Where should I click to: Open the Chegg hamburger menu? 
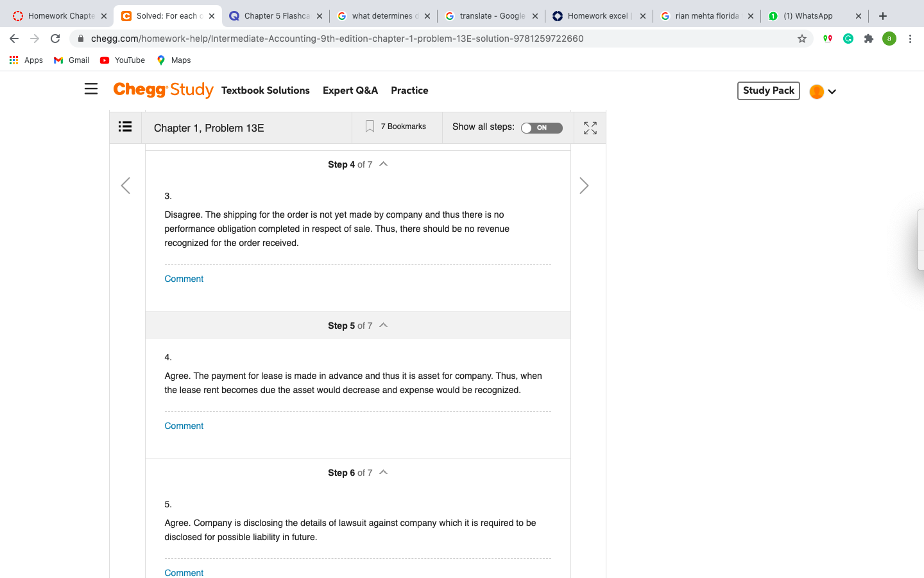click(x=91, y=89)
